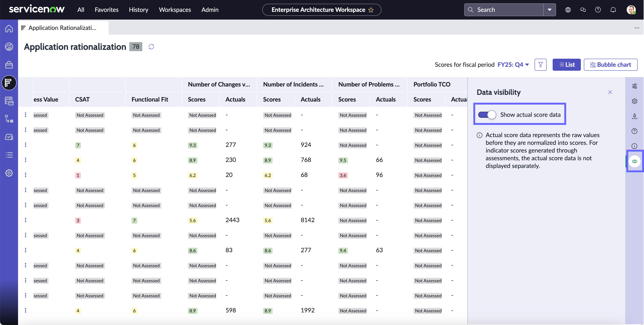Open the gear settings icon in the right rail
Screen dimensions: 644x325
click(x=634, y=101)
